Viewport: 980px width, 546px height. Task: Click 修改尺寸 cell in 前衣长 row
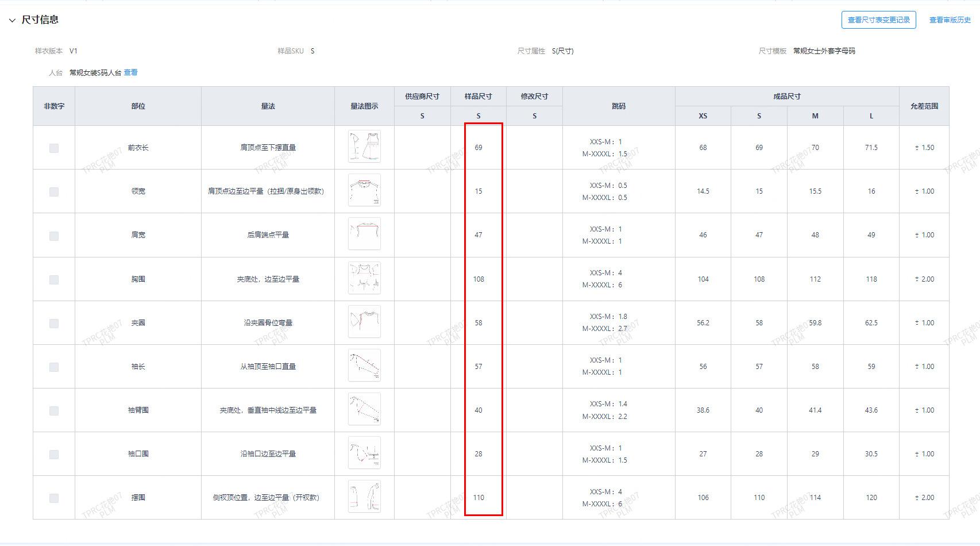tap(534, 148)
